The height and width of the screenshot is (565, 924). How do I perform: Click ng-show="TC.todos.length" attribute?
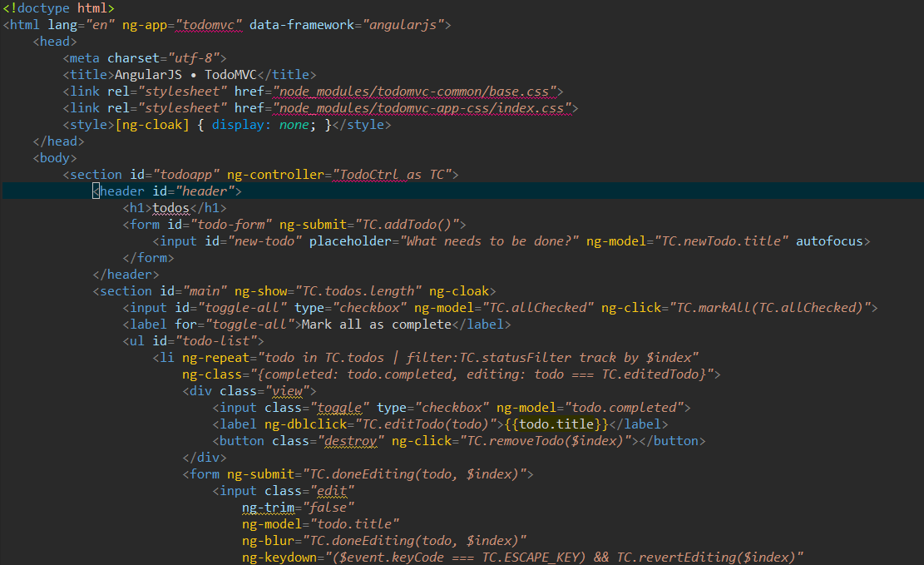329,290
